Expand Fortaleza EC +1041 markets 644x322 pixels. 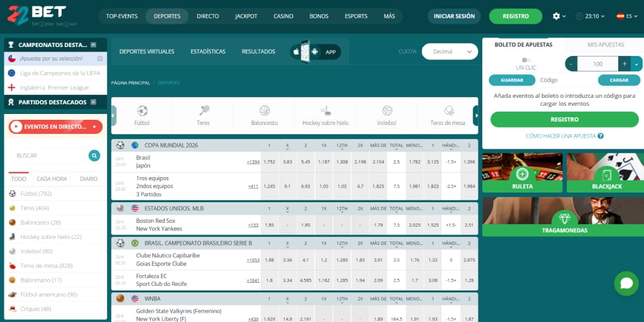253,280
